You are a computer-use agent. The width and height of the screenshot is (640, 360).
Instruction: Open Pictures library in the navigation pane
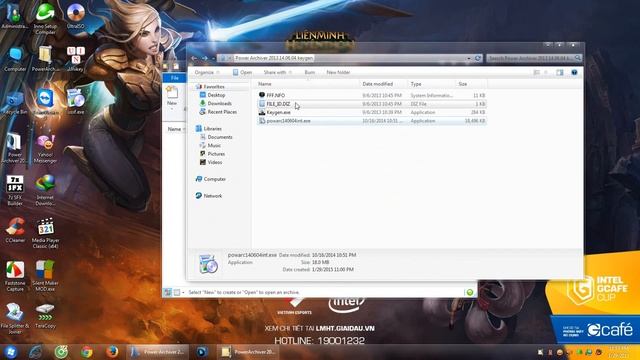pyautogui.click(x=212, y=154)
